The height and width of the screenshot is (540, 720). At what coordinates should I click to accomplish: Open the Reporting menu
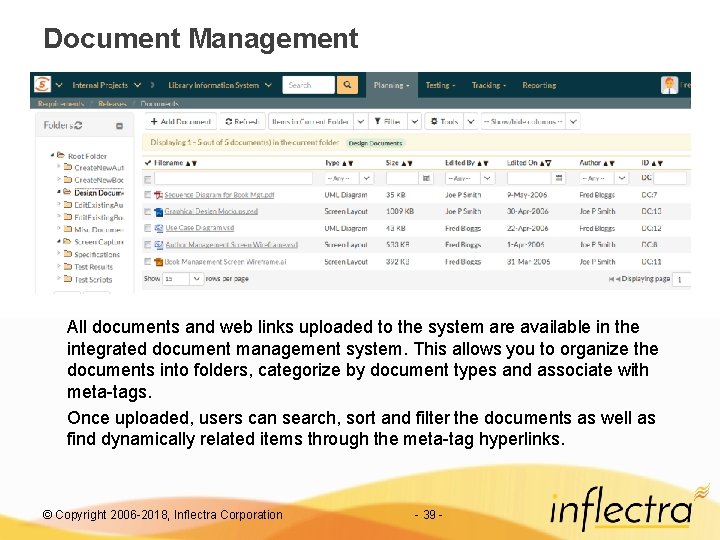(539, 85)
